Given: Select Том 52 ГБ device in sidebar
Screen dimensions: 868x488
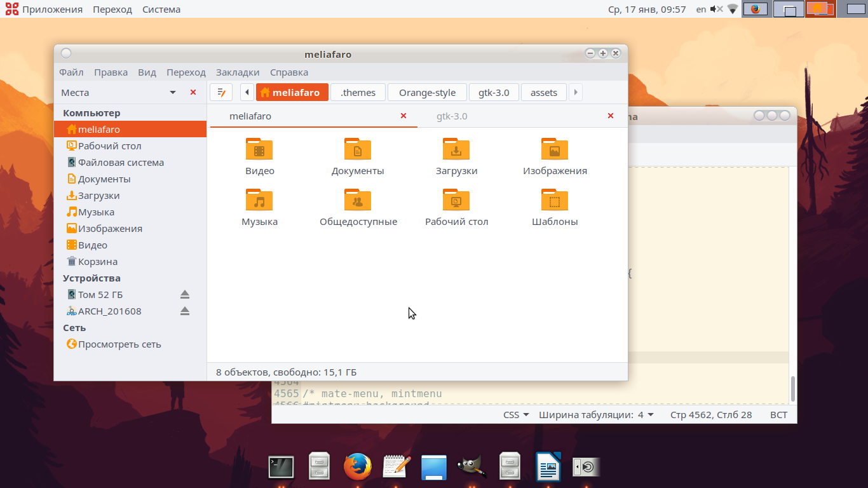Looking at the screenshot, I should 130,295.
